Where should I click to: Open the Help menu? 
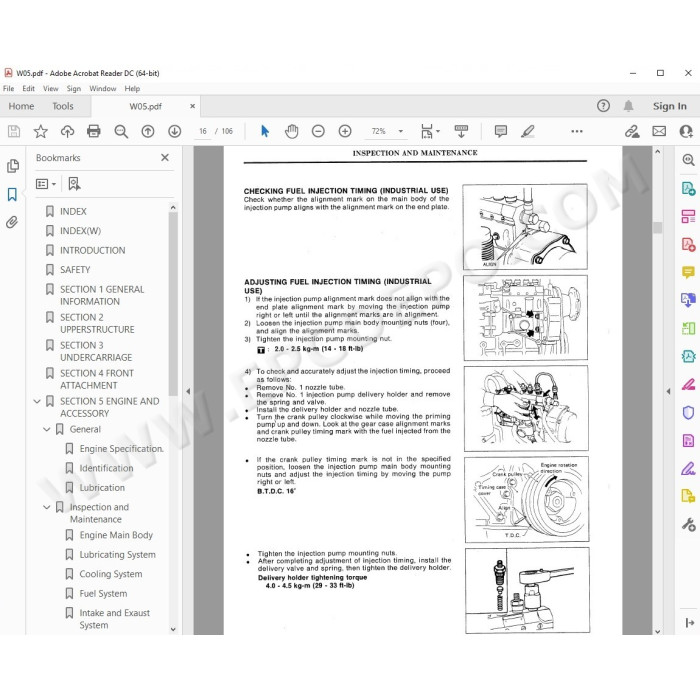[132, 88]
